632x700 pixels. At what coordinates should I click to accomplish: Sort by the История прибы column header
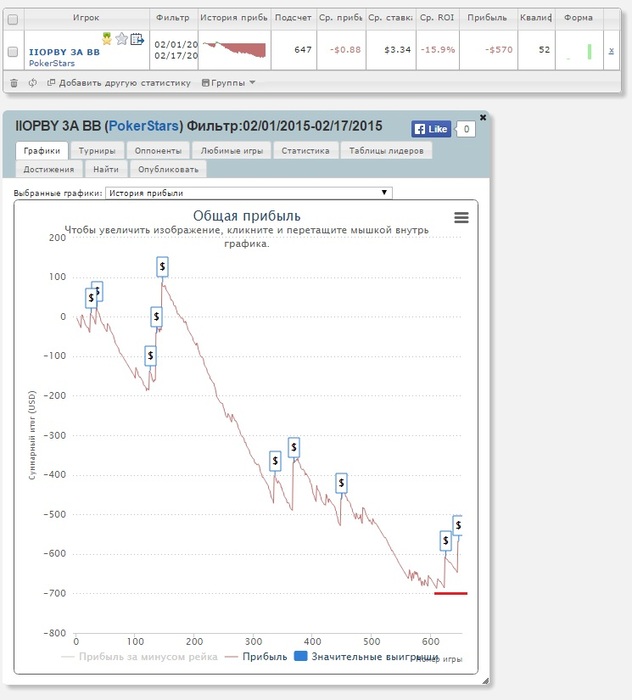click(234, 18)
